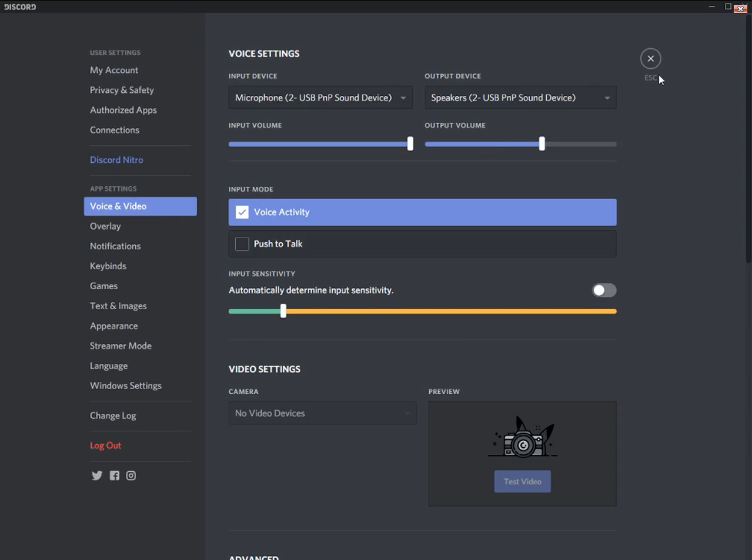This screenshot has width=752, height=560.
Task: Click the 'VOICE SETTINGS' heading
Action: (264, 53)
